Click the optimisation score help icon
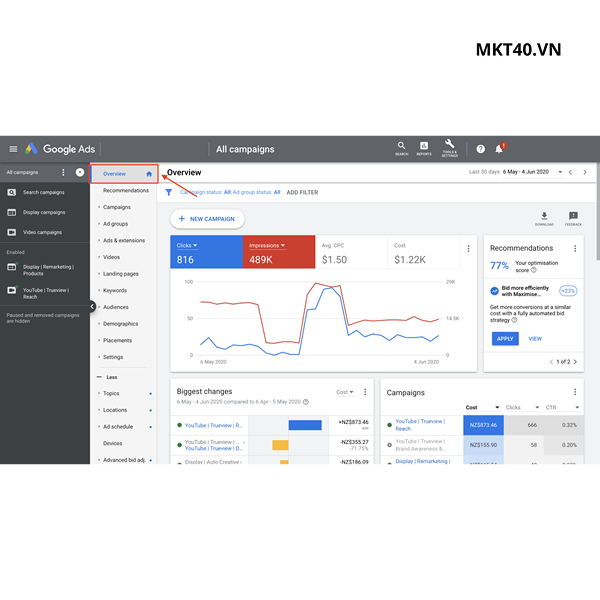600x600 pixels. point(534,270)
